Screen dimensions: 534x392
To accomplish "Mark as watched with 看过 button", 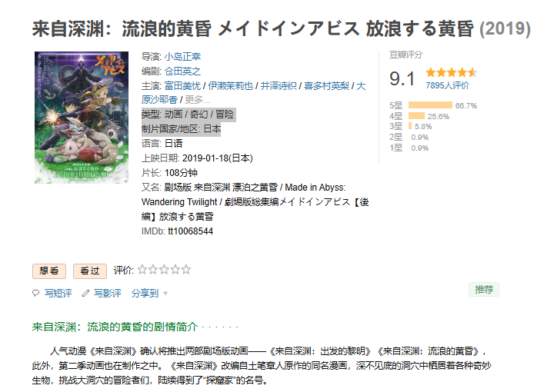I will [90, 271].
